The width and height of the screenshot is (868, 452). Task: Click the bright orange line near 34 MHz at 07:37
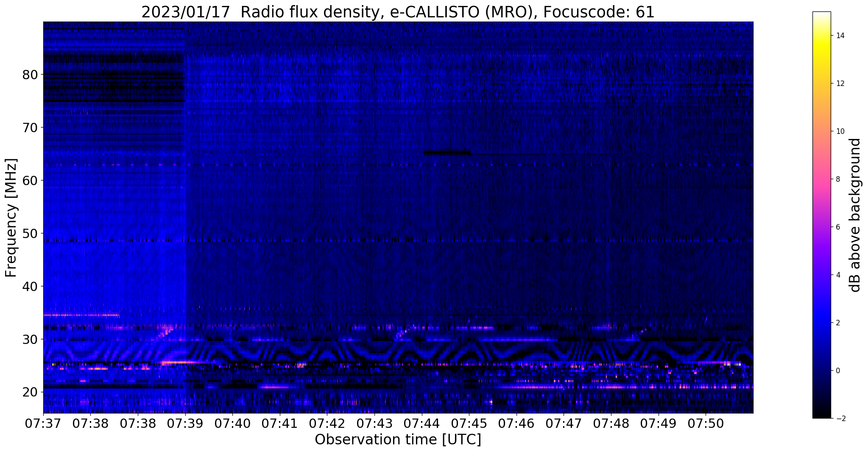81,315
